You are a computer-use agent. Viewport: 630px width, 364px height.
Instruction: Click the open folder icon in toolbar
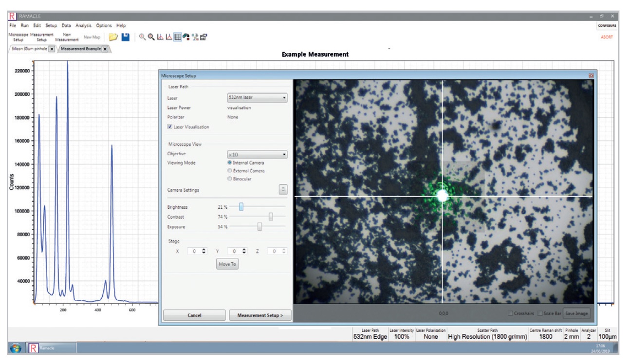click(x=113, y=37)
